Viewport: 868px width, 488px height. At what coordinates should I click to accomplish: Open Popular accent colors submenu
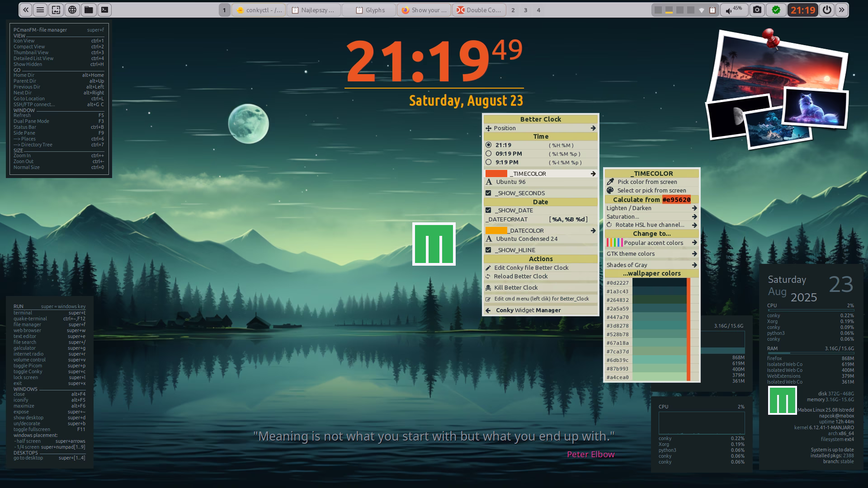tap(653, 243)
